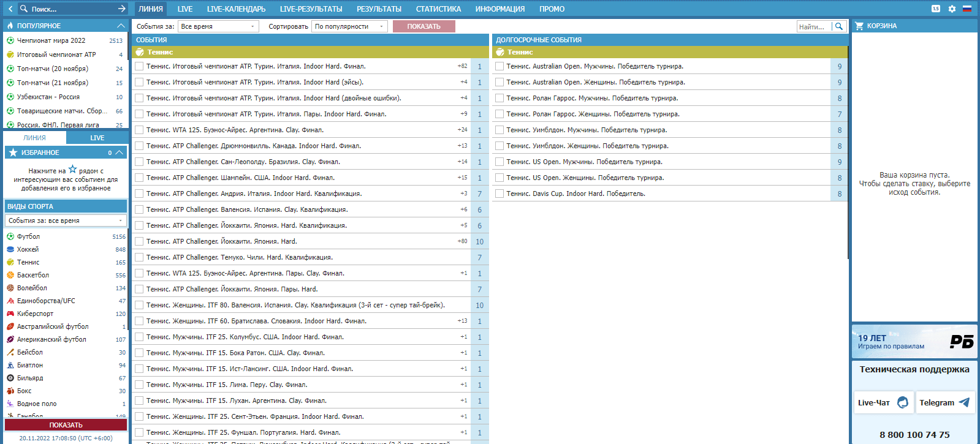Check the WTA 125 Буэнос-Айрес Финал checkbox
The height and width of the screenshot is (444, 980).
139,130
